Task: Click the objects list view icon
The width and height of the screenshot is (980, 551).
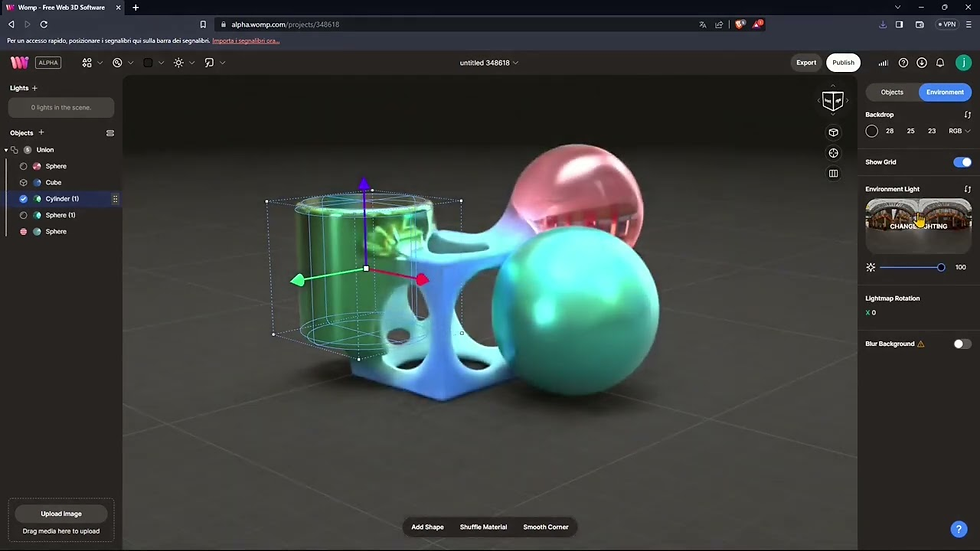Action: [110, 133]
